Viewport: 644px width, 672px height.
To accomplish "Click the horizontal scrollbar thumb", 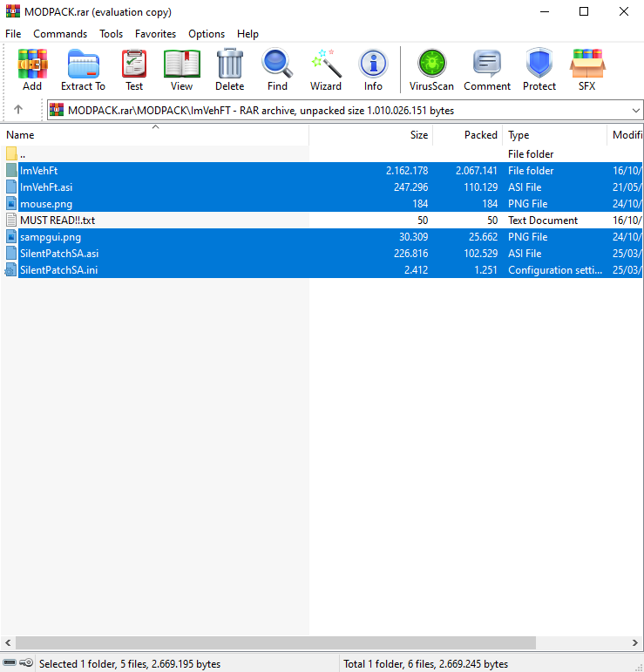I will click(275, 642).
